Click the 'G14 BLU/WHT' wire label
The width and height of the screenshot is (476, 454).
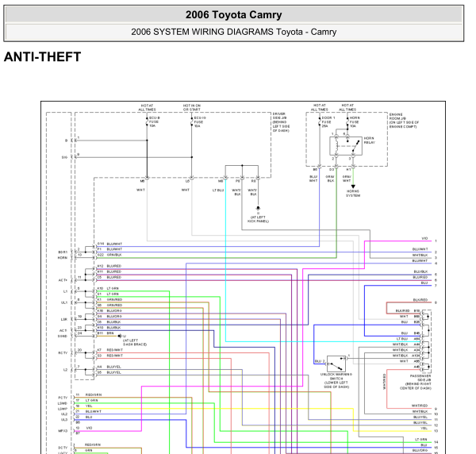[x=109, y=244]
